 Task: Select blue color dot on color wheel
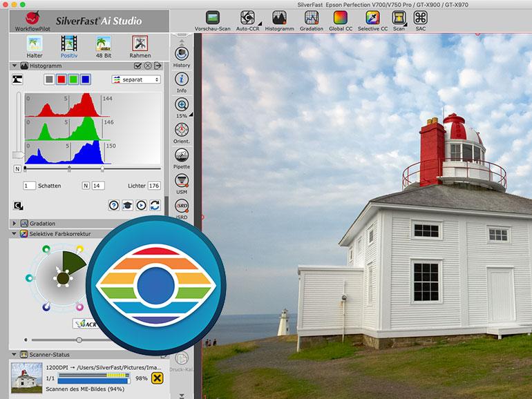point(46,307)
